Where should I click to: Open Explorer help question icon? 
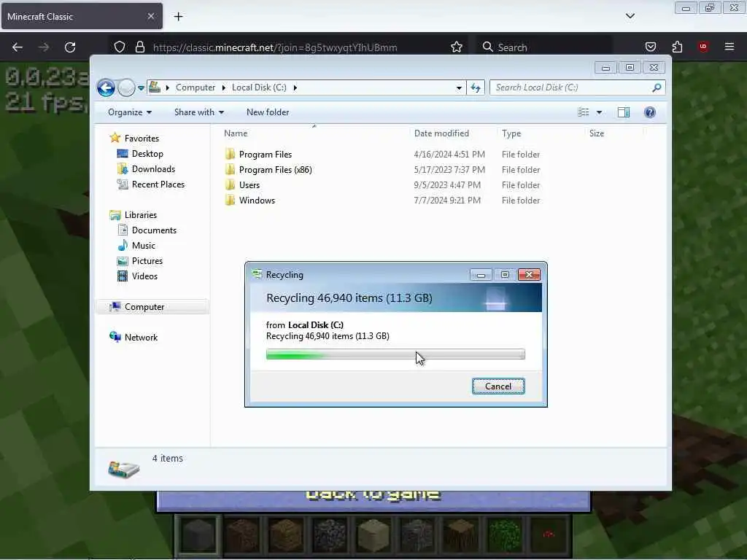click(x=650, y=112)
